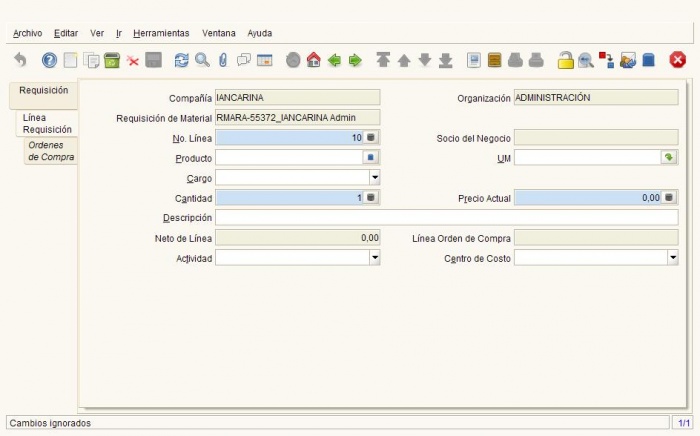Create a new record with blank page icon
The width and height of the screenshot is (700, 436).
[70, 60]
